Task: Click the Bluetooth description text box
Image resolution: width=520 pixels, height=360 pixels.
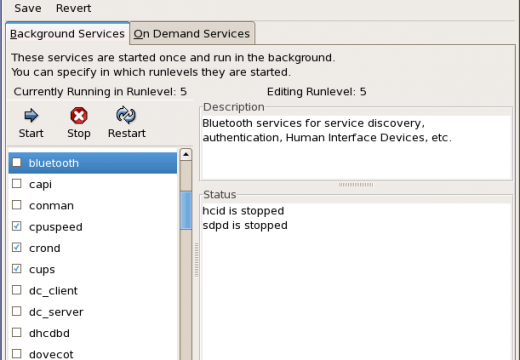Action: (356, 148)
